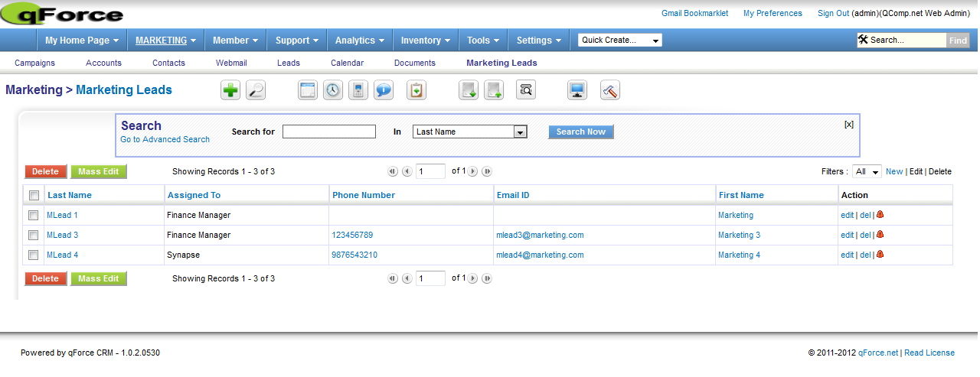Click the Search for text input field
Viewport: 980px width, 377px height.
(329, 132)
